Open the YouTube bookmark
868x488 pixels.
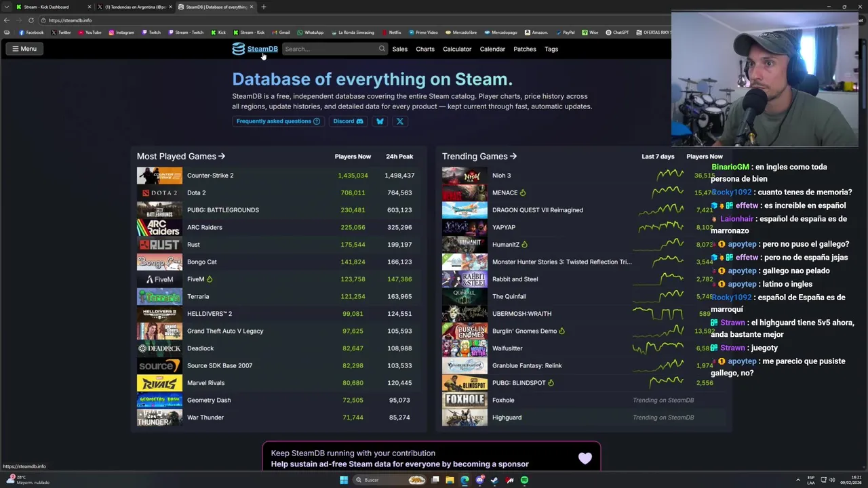[90, 33]
